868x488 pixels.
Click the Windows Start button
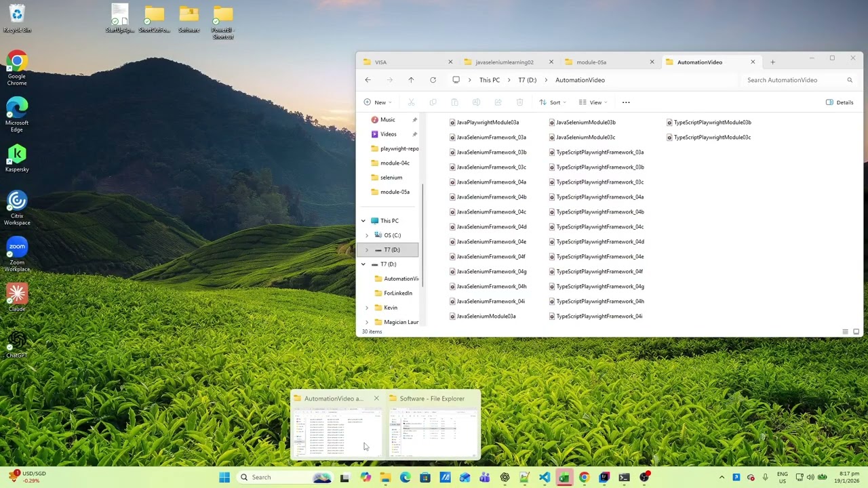pyautogui.click(x=224, y=477)
